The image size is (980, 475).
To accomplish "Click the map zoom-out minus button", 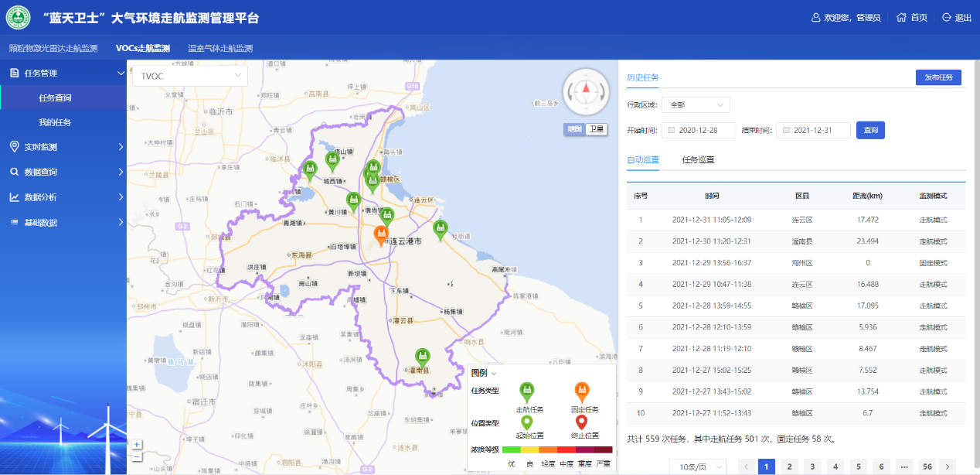I will coord(137,456).
